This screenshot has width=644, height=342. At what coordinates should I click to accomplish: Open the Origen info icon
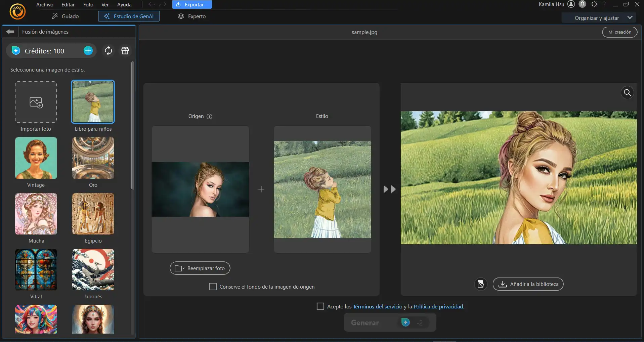[209, 117]
